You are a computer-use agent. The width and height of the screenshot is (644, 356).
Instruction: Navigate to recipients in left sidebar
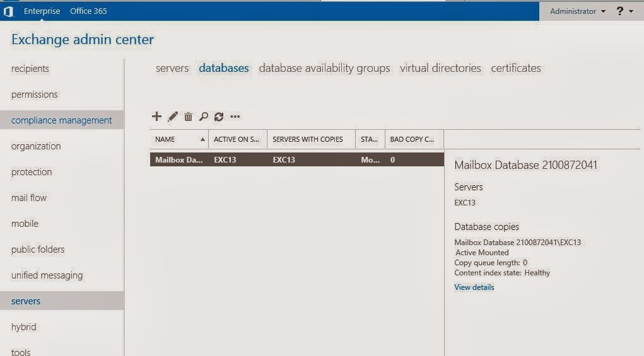(30, 69)
